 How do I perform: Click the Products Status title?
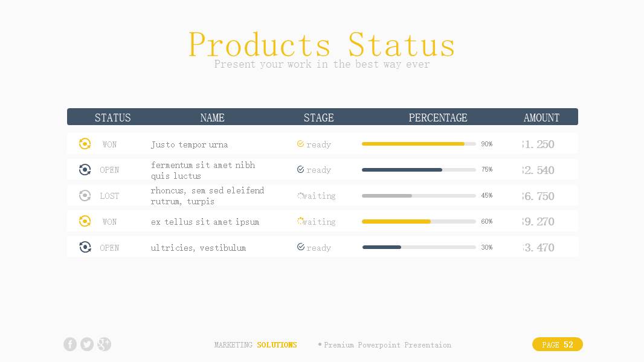(322, 45)
